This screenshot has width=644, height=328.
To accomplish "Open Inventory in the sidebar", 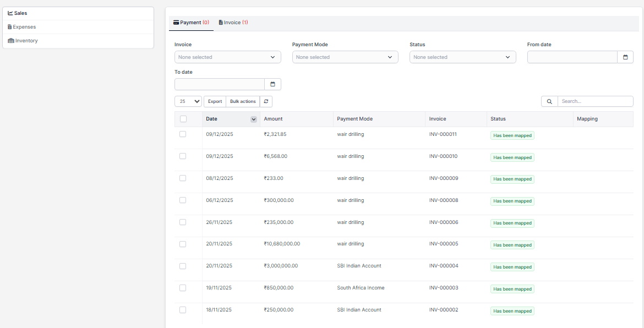I will 26,41.
